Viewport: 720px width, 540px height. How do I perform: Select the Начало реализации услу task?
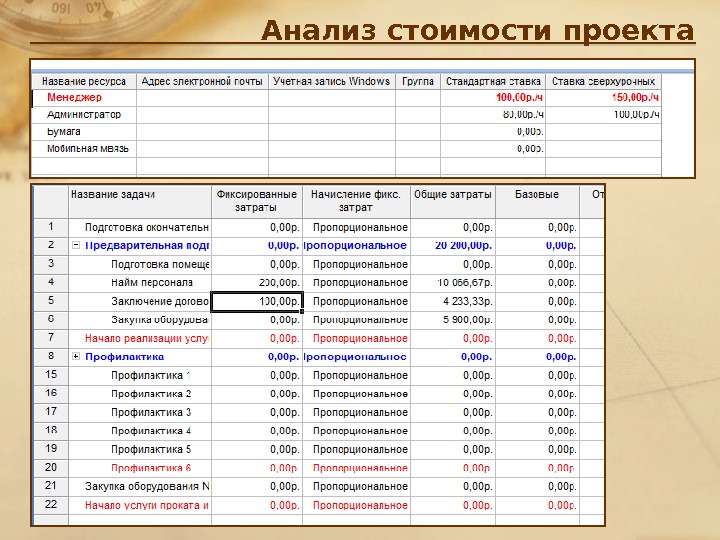tap(147, 338)
